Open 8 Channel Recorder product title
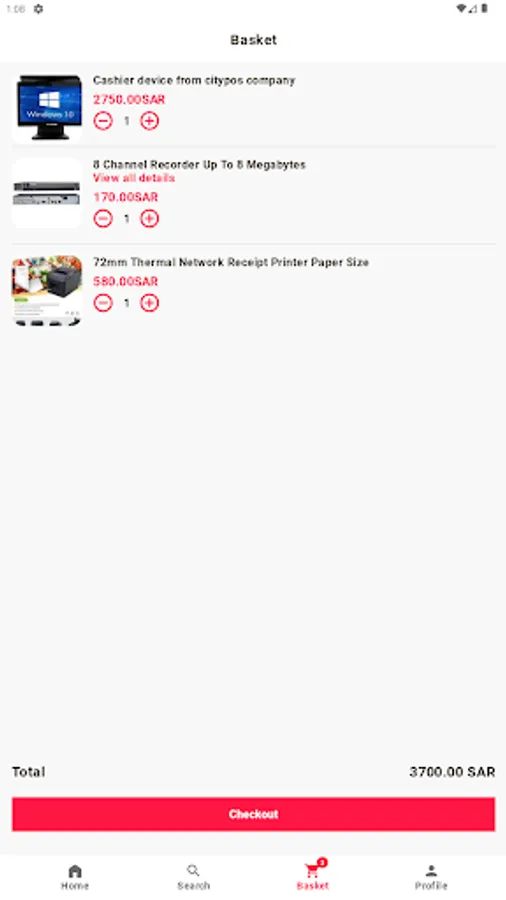Image resolution: width=506 pixels, height=900 pixels. click(x=199, y=165)
